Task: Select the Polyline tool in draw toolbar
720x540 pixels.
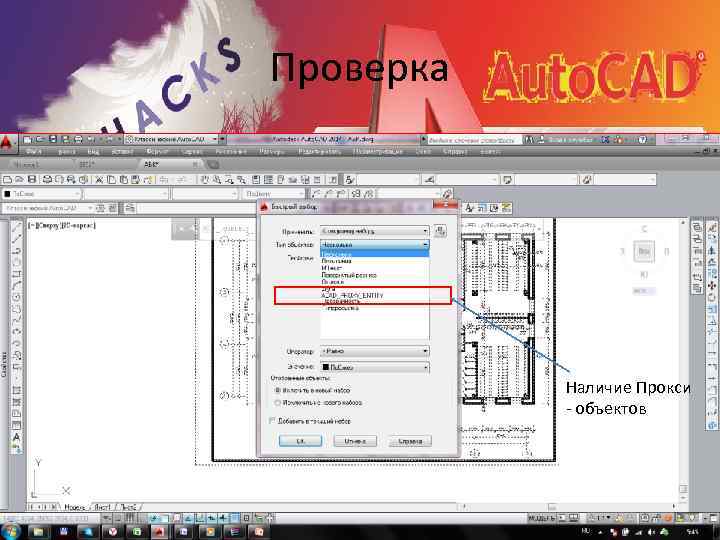Action: pos(17,250)
